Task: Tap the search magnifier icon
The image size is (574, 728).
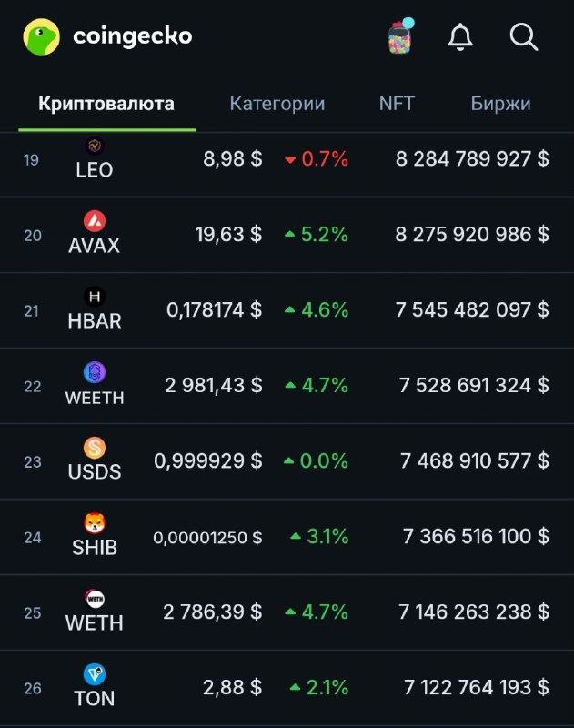Action: (523, 36)
